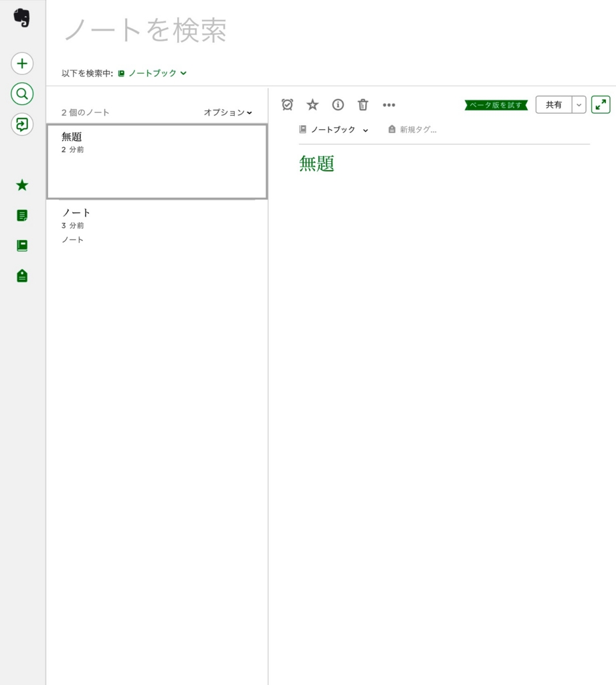Set a reminder with alarm clock icon
This screenshot has width=616, height=685.
pos(288,105)
